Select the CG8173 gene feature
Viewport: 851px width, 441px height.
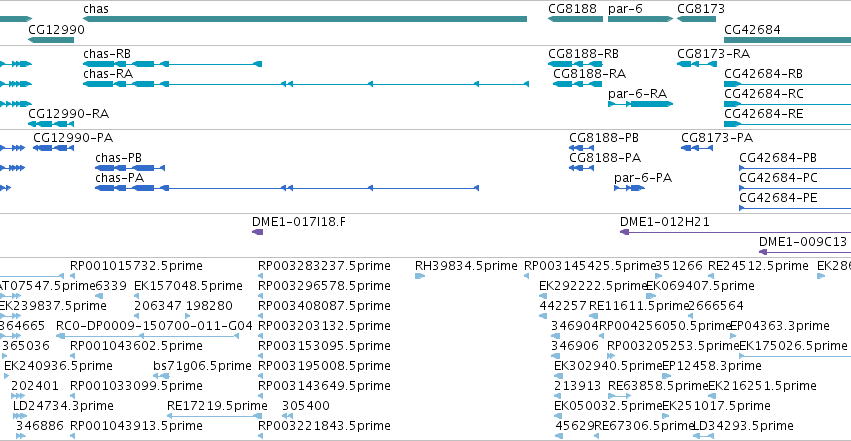(696, 20)
